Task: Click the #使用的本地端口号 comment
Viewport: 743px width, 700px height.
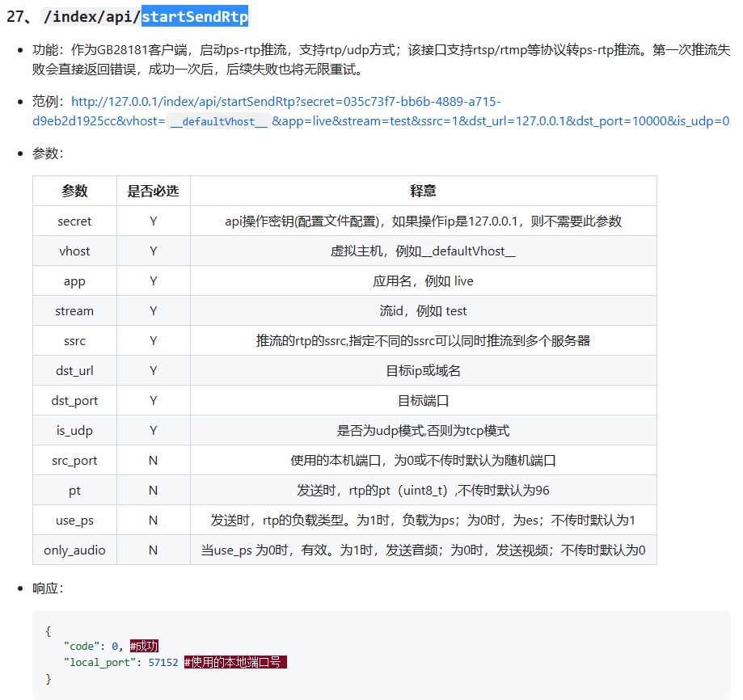Action: (x=235, y=662)
